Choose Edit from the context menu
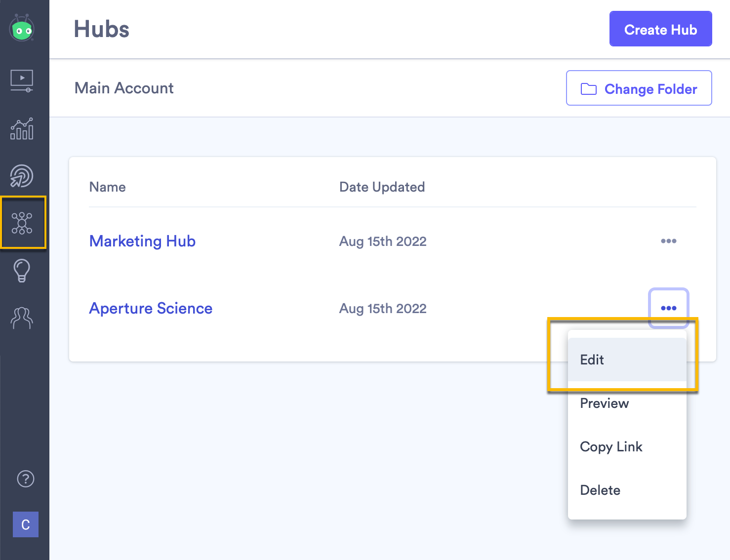The height and width of the screenshot is (560, 730). (x=627, y=360)
